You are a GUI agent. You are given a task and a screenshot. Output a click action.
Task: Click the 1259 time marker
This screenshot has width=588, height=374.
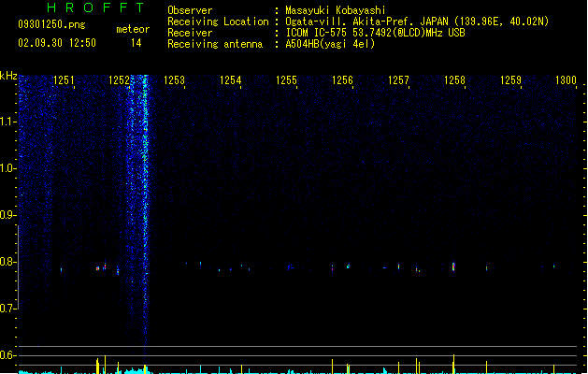click(510, 80)
